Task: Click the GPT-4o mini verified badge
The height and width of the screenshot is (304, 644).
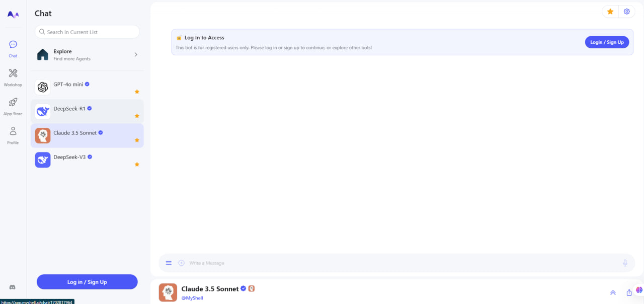Action: point(87,84)
